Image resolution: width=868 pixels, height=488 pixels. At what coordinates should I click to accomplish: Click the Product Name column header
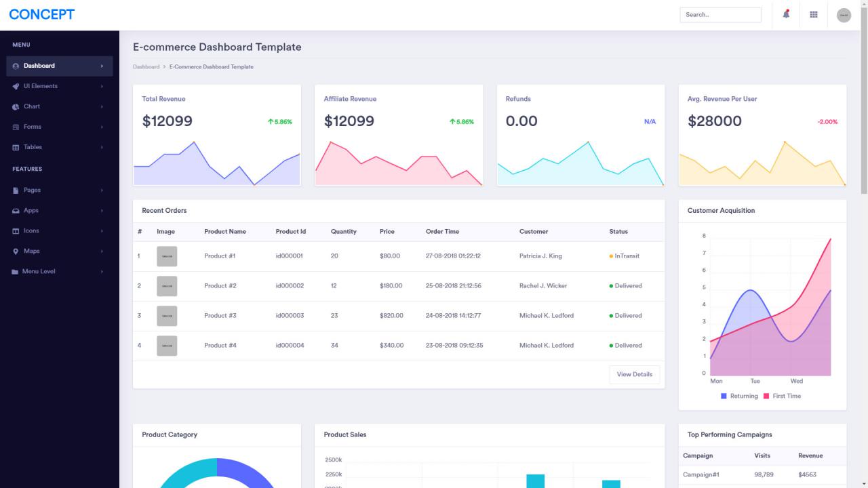[x=225, y=232]
